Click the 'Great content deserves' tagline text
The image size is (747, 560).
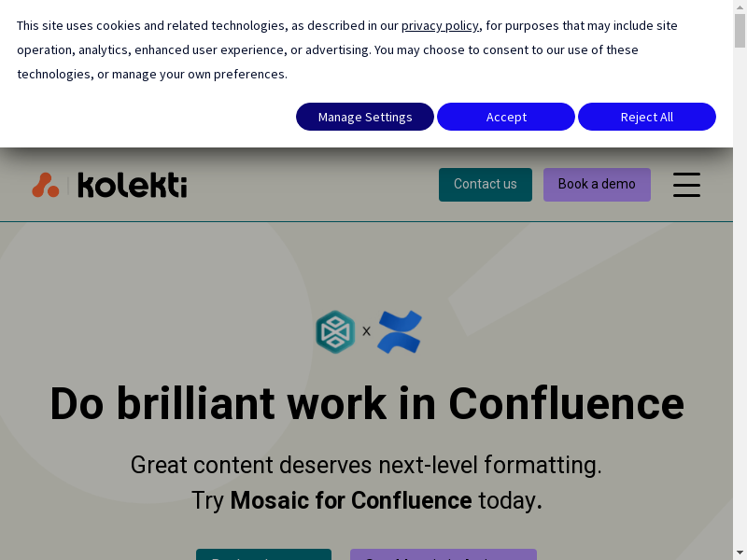click(366, 465)
